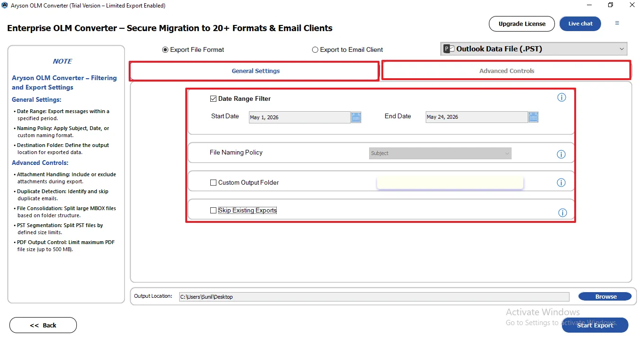
Task: Uncheck the Date Range Filter checkbox
Action: click(x=213, y=99)
